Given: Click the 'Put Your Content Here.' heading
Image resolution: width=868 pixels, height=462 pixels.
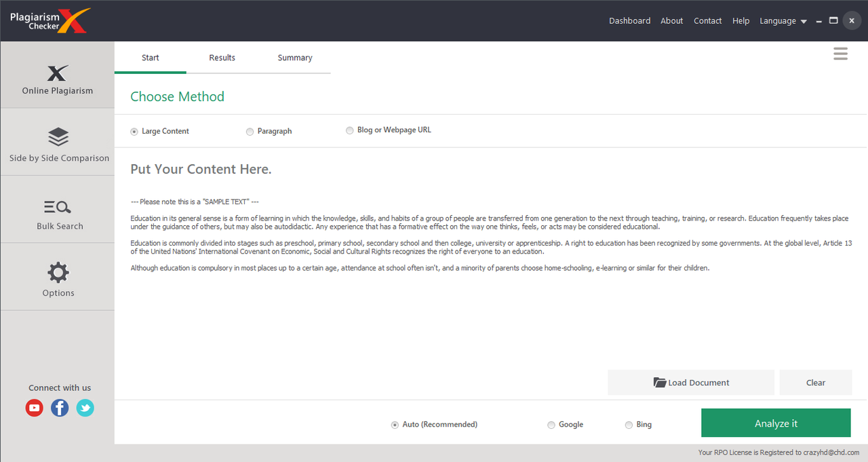Looking at the screenshot, I should 201,170.
